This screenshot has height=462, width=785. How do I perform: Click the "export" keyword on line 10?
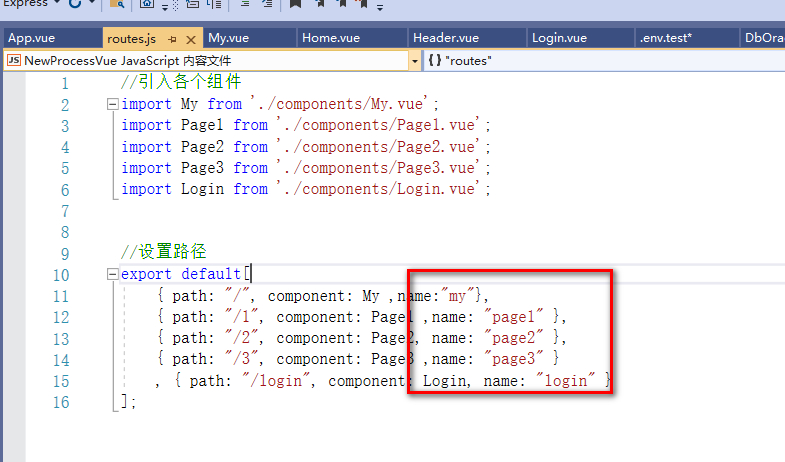pos(146,274)
